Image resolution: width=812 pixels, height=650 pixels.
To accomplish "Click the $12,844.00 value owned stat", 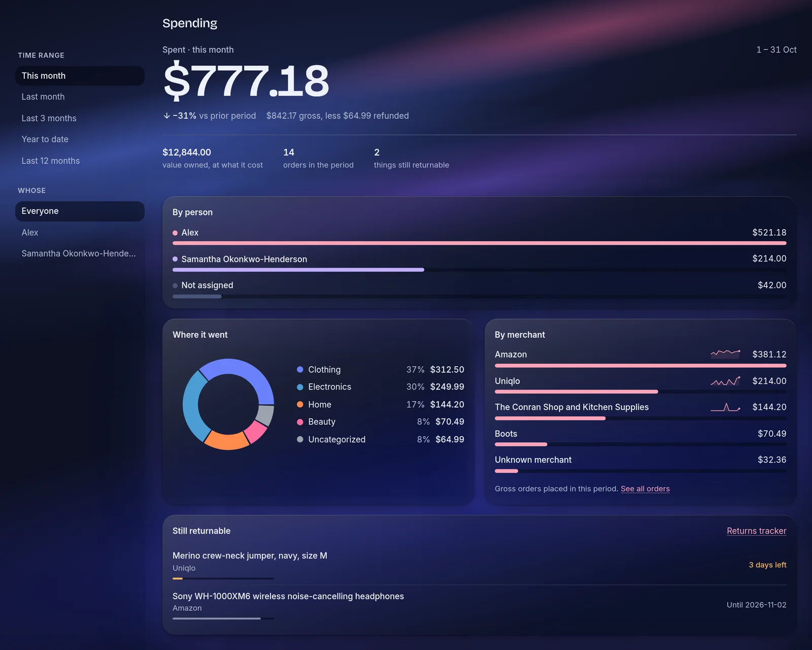I will tap(213, 158).
